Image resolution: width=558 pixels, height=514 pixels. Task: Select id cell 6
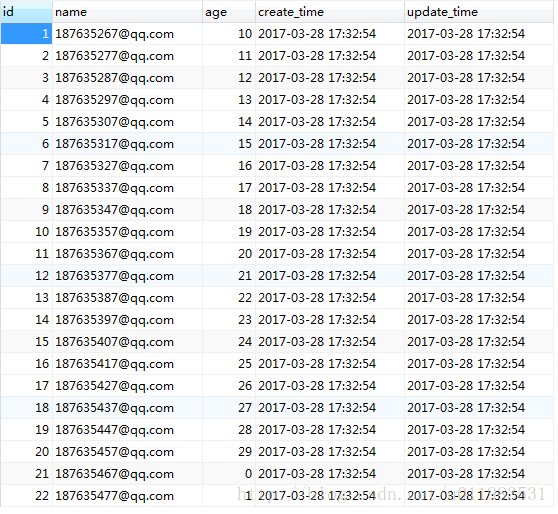click(26, 144)
